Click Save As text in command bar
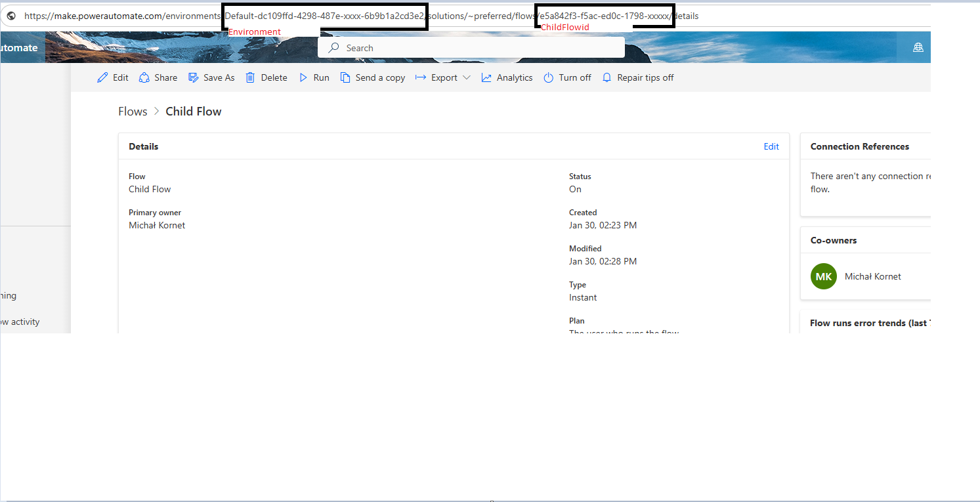Image resolution: width=980 pixels, height=502 pixels. [219, 77]
